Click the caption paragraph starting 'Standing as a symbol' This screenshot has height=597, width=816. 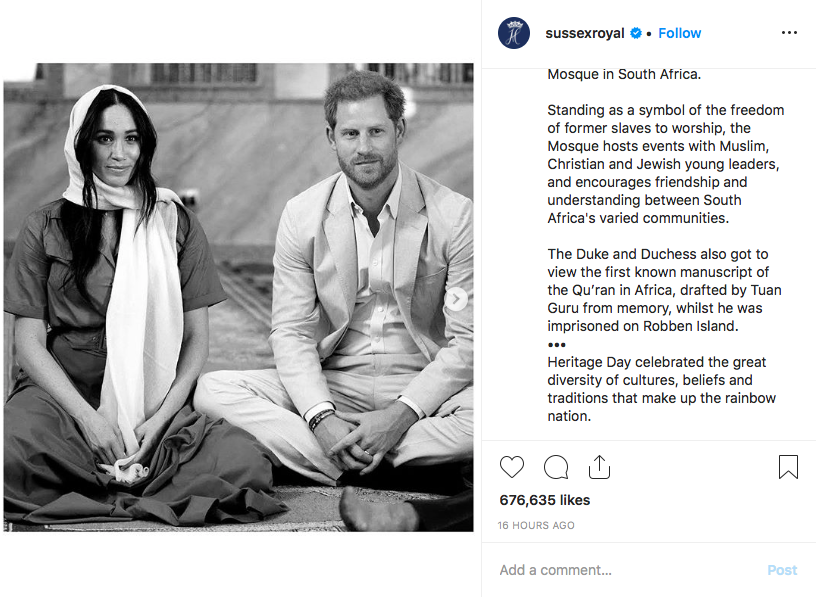tap(665, 164)
